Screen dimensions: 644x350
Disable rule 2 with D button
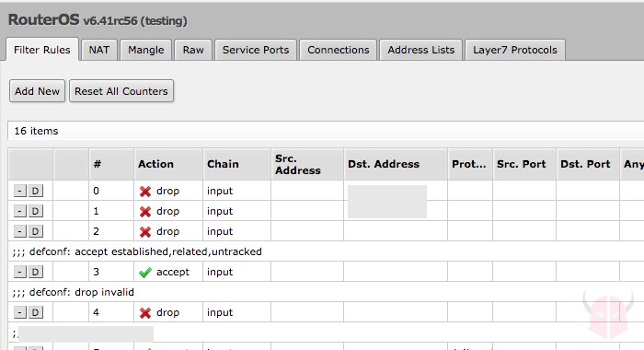(x=35, y=231)
